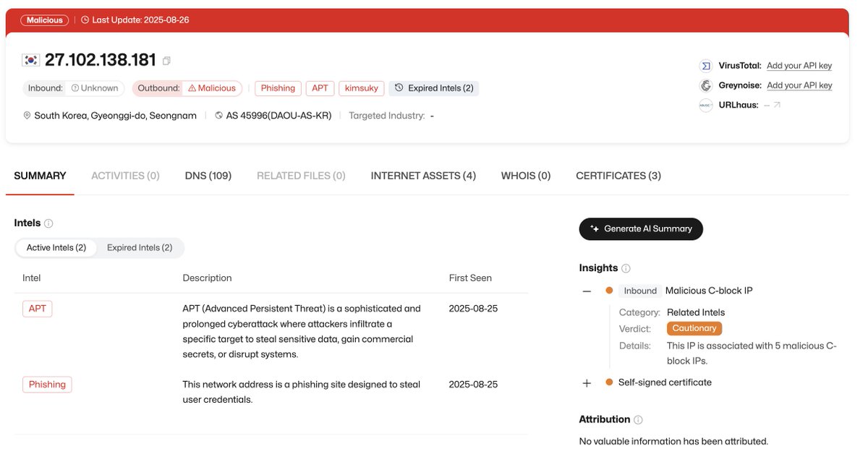Click the warning icon in Outbound Malicious

[192, 88]
